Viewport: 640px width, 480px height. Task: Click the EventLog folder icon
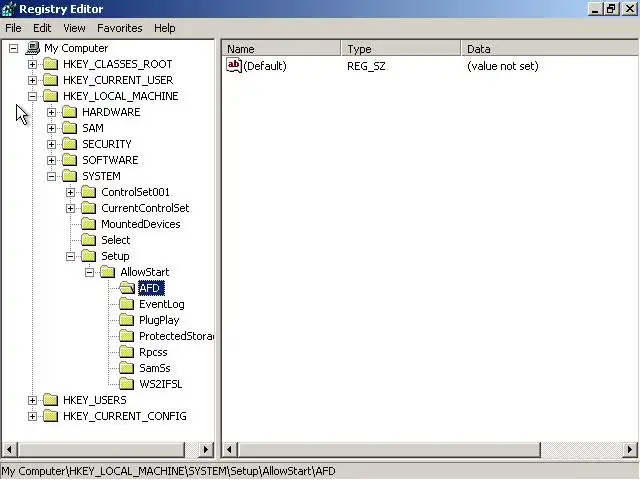pyautogui.click(x=127, y=304)
